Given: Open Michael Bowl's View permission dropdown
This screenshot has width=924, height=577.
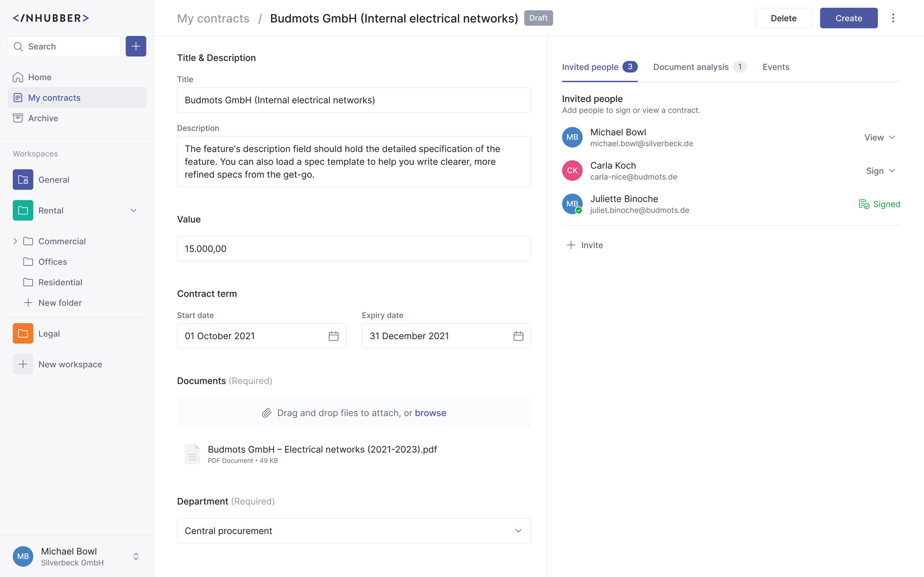Looking at the screenshot, I should coord(880,138).
